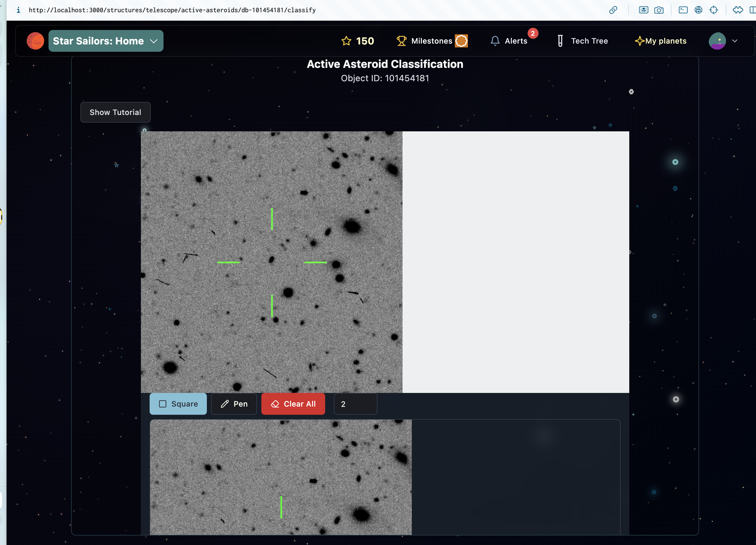Click the camera screenshot icon

coord(659,10)
